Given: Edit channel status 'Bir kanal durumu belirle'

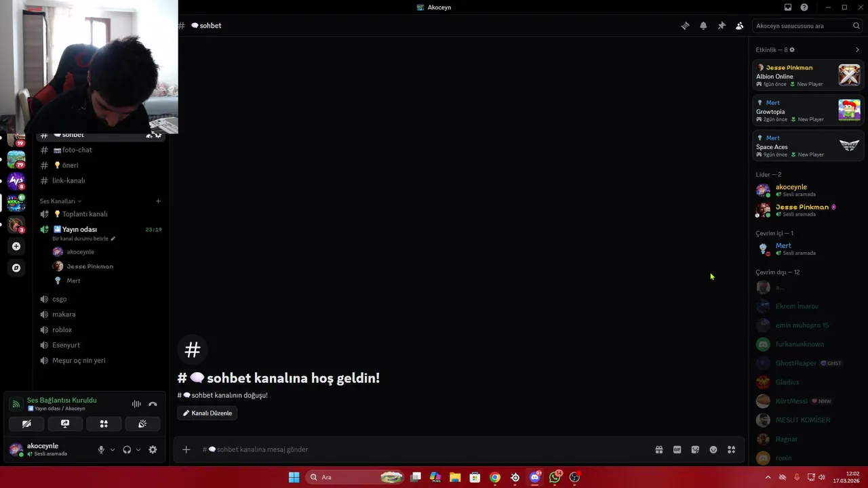Looking at the screenshot, I should click(84, 239).
